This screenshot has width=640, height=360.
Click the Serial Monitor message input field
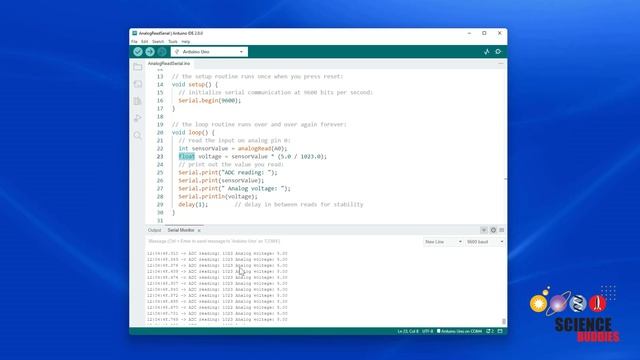pos(283,242)
